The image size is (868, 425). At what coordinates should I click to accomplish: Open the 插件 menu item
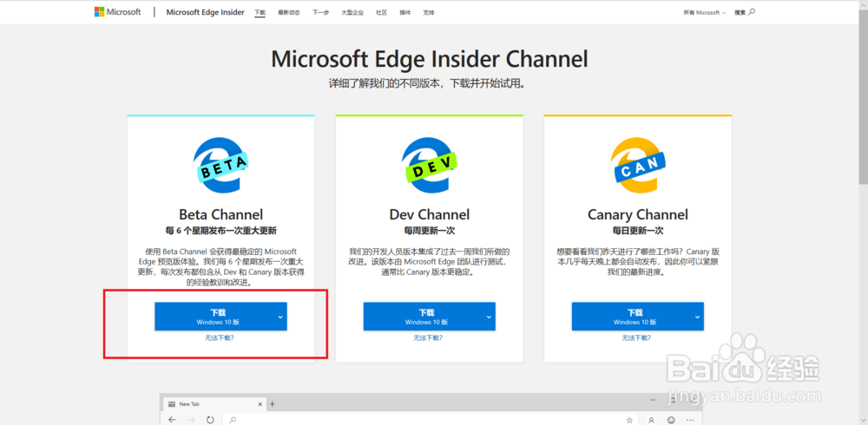click(405, 13)
